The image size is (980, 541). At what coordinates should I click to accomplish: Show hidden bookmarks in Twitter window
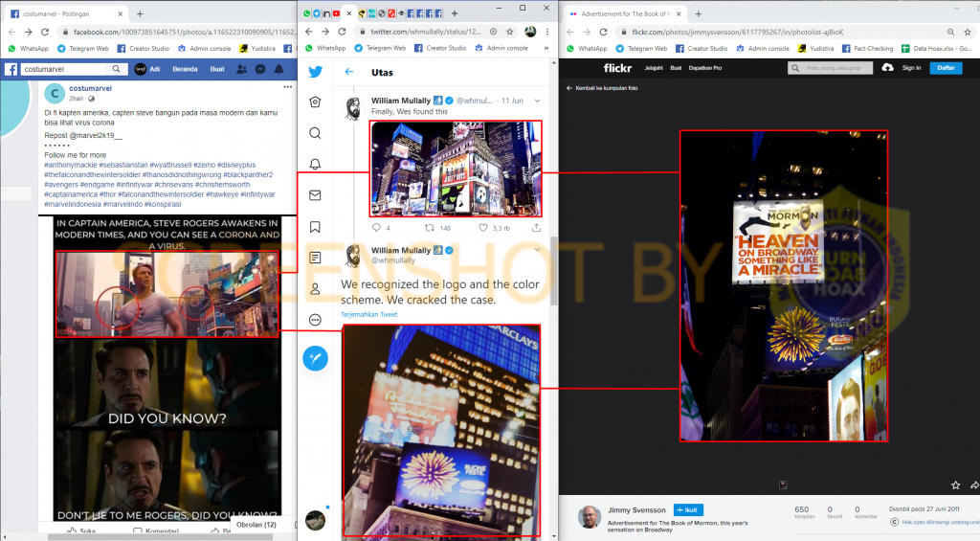546,48
